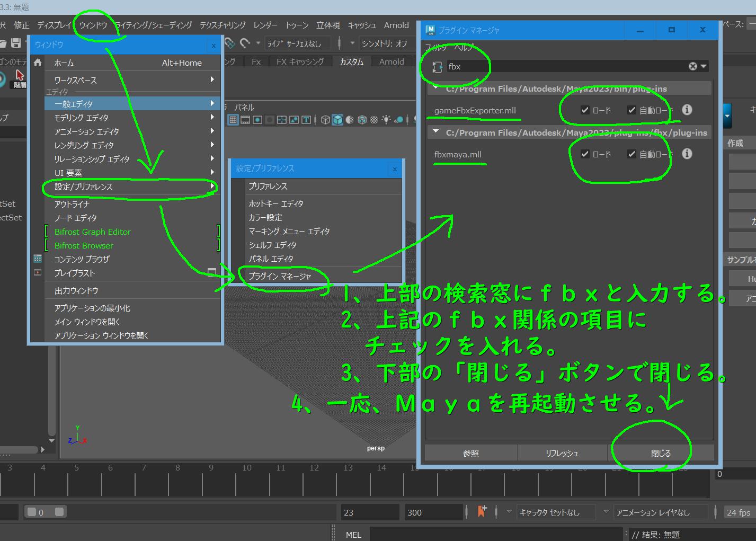Click the playback end field showing 23
756x541 pixels.
tap(370, 512)
